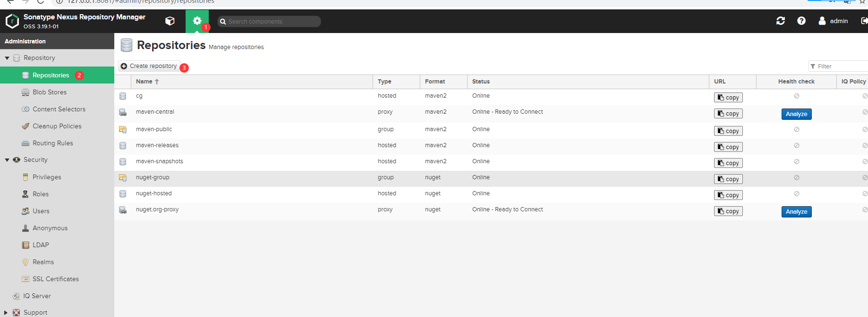Copy the URL of maven-snapshots
This screenshot has width=868, height=317.
[728, 163]
